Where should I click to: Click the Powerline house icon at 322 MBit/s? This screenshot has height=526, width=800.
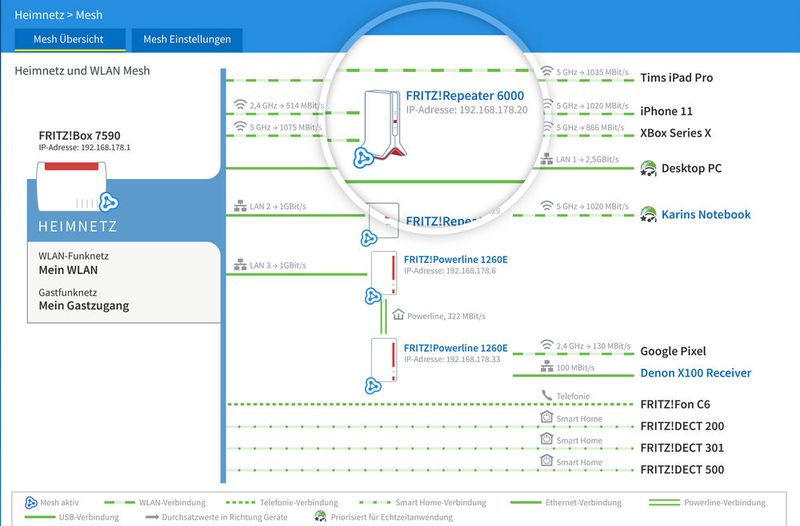(x=398, y=315)
